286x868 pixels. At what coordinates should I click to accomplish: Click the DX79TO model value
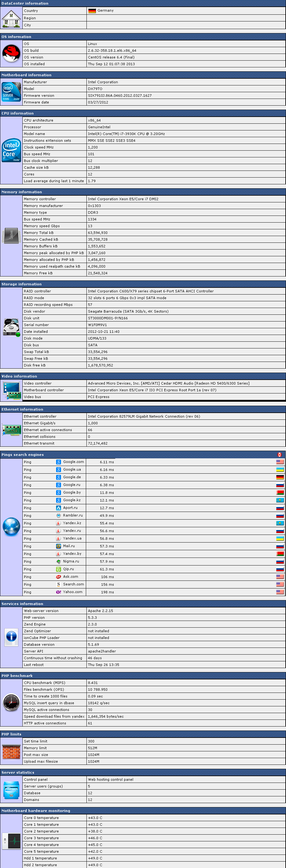(95, 89)
